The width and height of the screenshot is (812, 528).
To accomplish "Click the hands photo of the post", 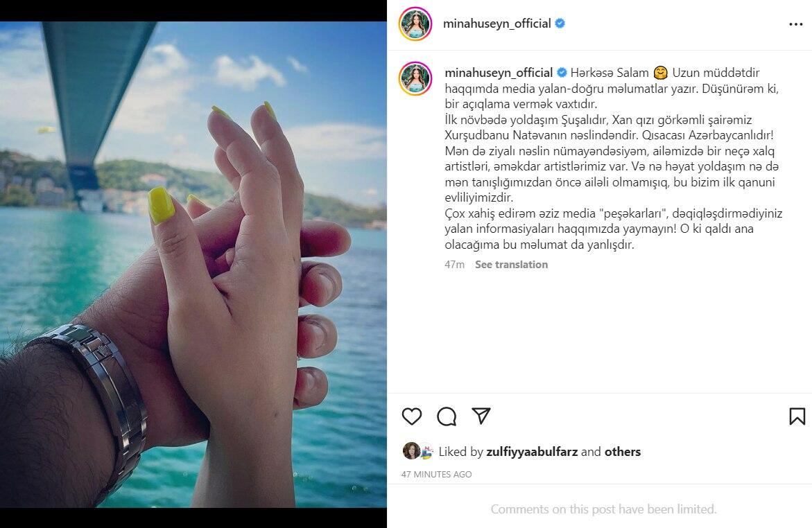I will click(193, 264).
